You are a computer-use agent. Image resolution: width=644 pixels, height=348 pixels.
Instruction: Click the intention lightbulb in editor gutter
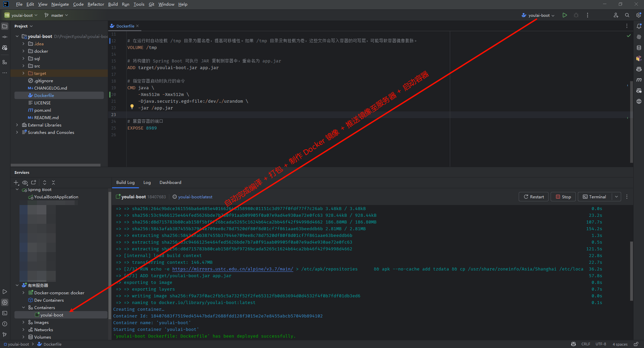point(132,107)
